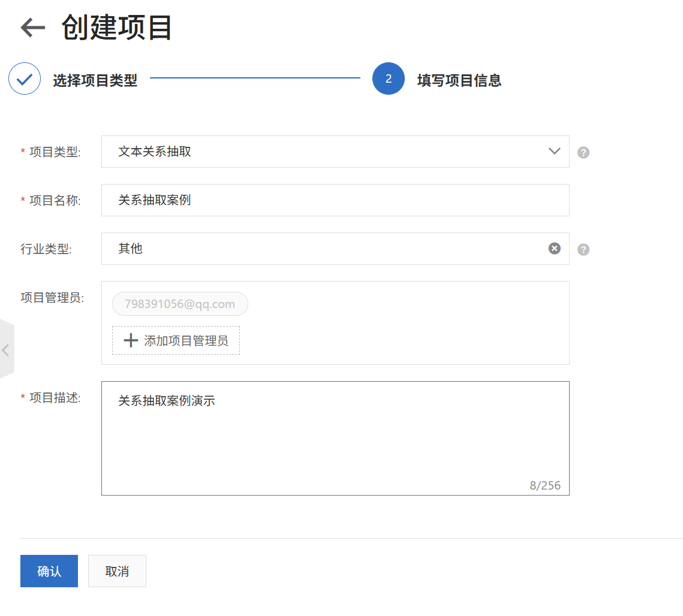Click the completed step one checkmark circle
Image resolution: width=683 pixels, height=616 pixels.
tap(25, 79)
